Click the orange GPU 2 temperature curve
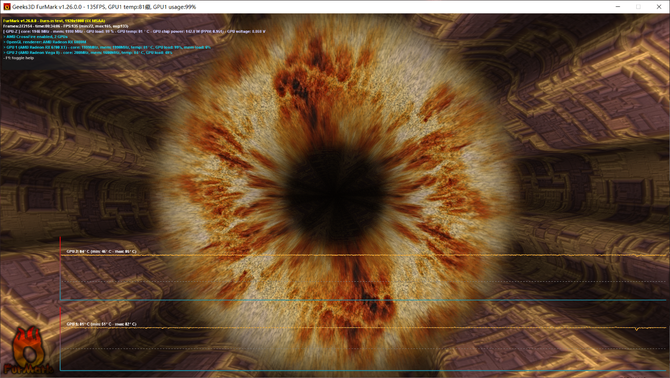 coord(363,255)
